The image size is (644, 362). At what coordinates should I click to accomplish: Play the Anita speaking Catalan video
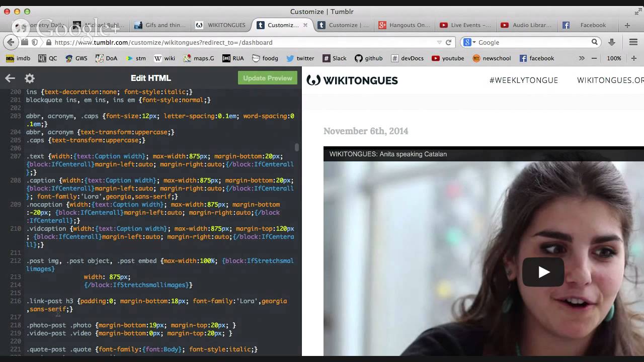pyautogui.click(x=543, y=272)
